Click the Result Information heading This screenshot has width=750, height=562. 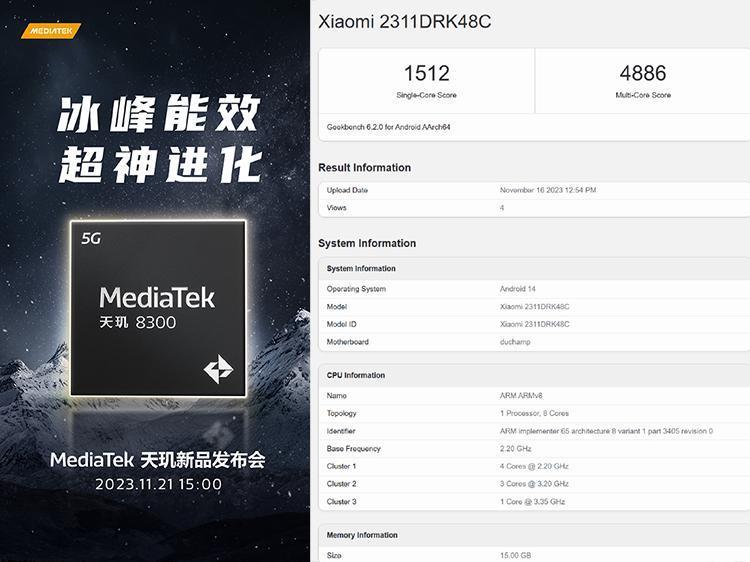click(x=364, y=168)
